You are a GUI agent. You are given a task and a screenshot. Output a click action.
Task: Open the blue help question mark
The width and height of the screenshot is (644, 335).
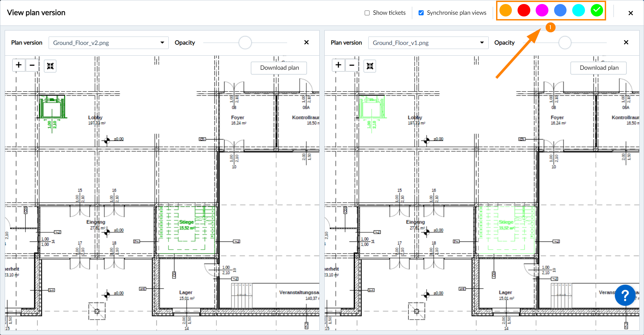[625, 295]
